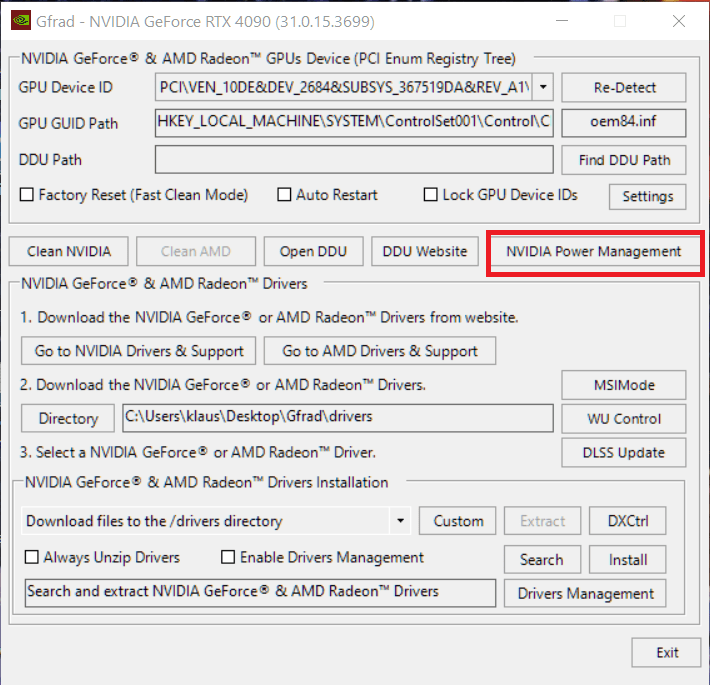This screenshot has width=710, height=685.
Task: Open the oem84.inf file button
Action: point(624,122)
